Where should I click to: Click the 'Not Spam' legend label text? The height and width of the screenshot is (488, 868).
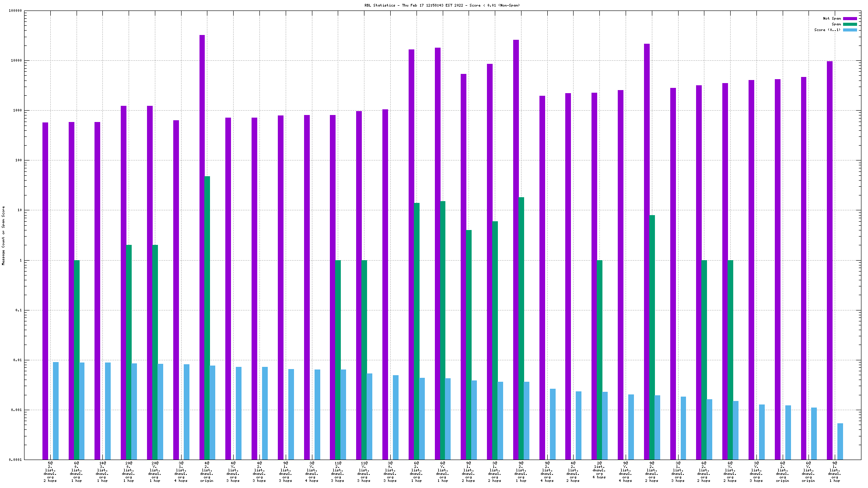point(832,18)
